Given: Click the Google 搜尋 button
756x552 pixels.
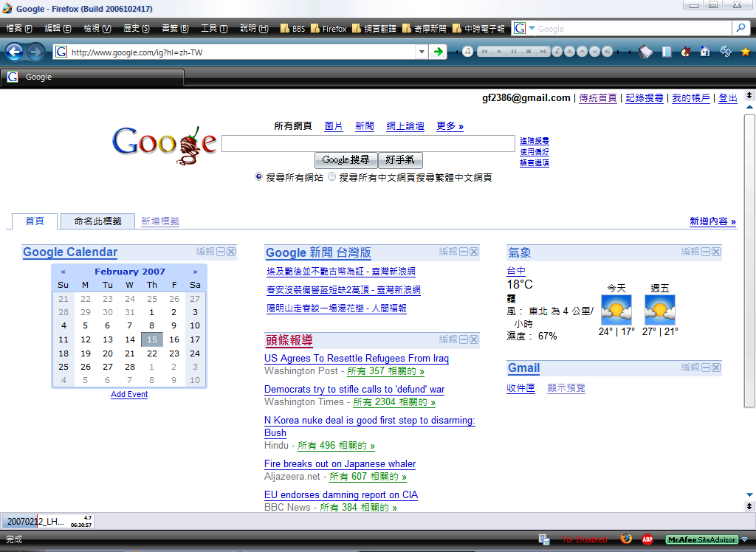Looking at the screenshot, I should pyautogui.click(x=346, y=159).
